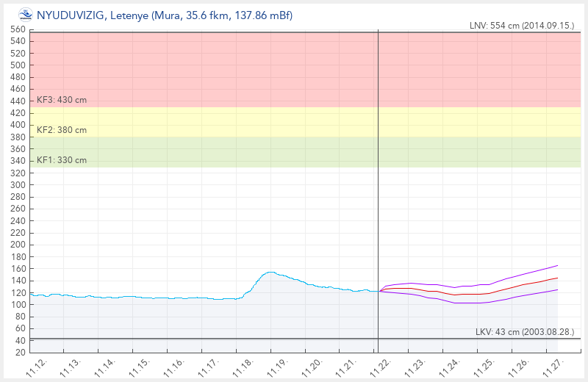Click the 11.19. date on the x-axis
588x382 pixels.
(x=273, y=364)
